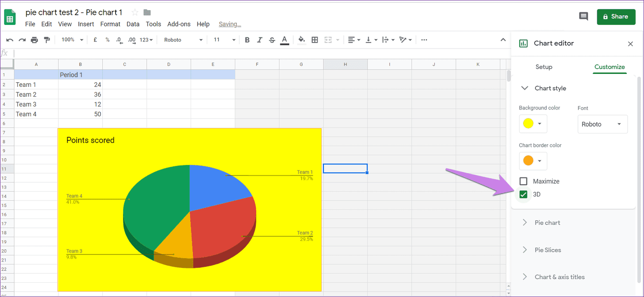644x297 pixels.
Task: Open the More toolbar options ellipsis
Action: point(424,40)
